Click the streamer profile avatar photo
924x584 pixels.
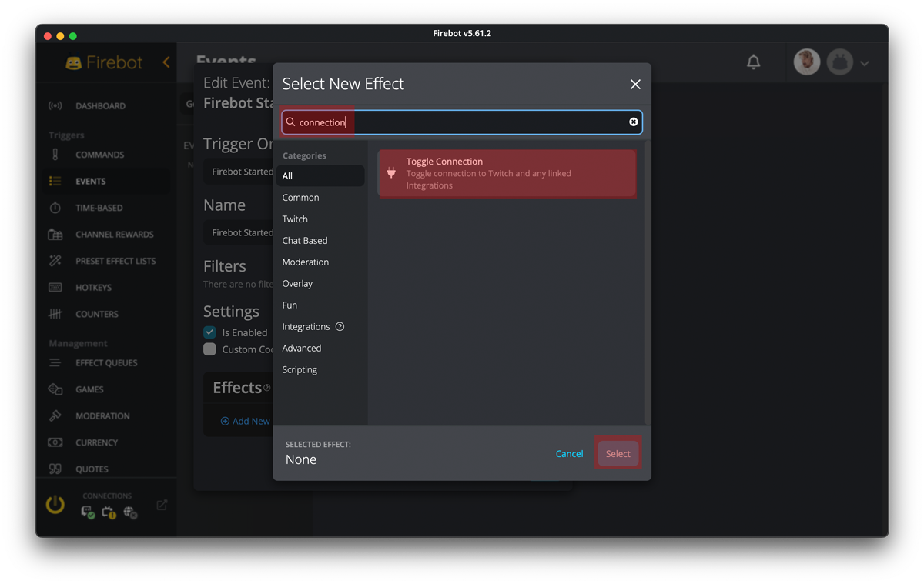pyautogui.click(x=807, y=62)
